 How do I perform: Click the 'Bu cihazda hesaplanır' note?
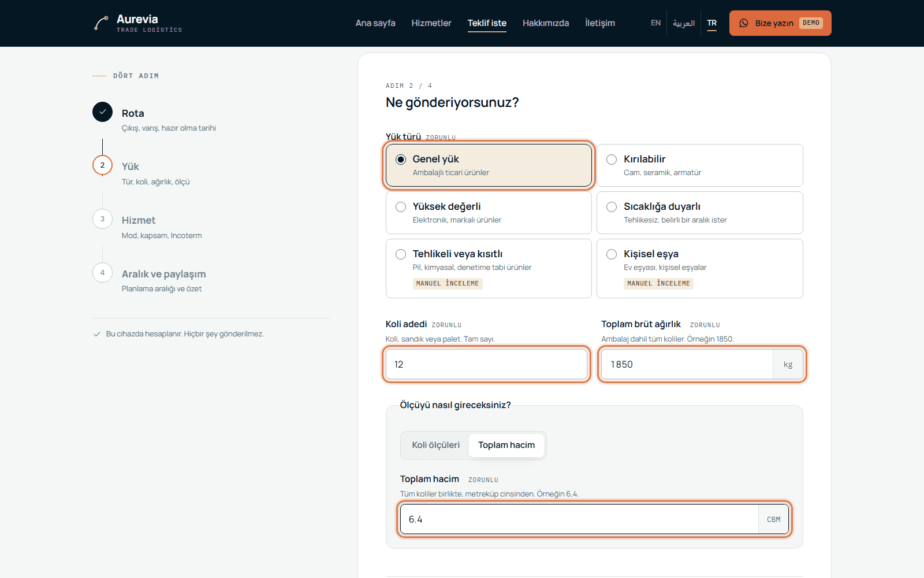[185, 334]
